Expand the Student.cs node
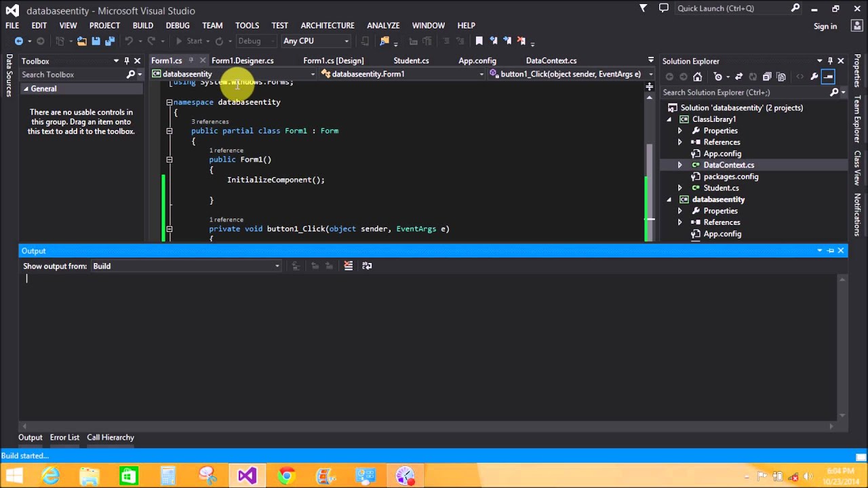This screenshot has height=488, width=868. coord(680,188)
